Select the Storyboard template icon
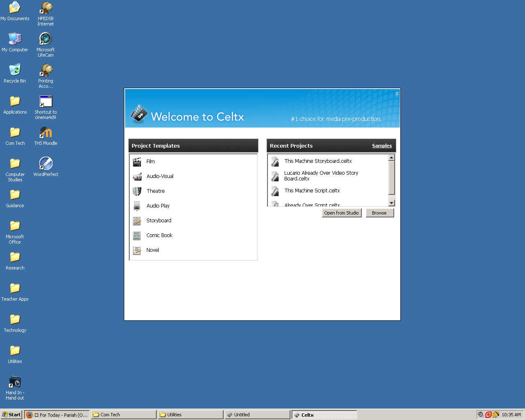This screenshot has height=420, width=525. coord(137,221)
